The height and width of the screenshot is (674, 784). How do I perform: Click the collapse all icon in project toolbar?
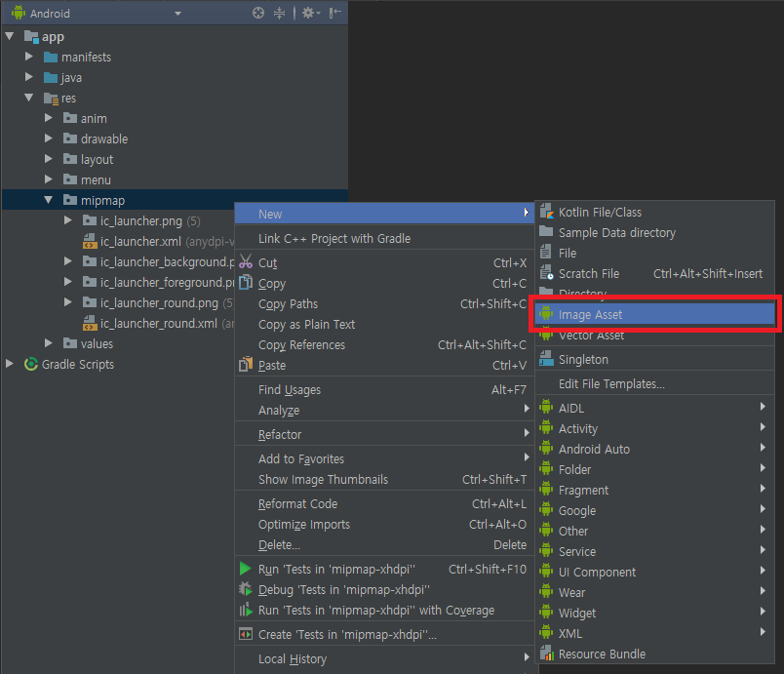[x=279, y=13]
